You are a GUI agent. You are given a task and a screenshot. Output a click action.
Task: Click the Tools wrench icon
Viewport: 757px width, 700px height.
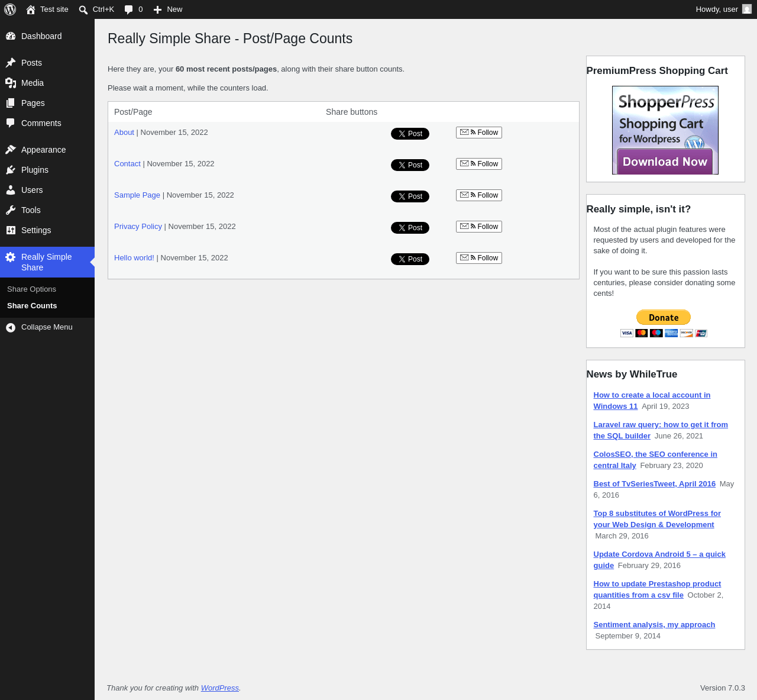point(11,210)
